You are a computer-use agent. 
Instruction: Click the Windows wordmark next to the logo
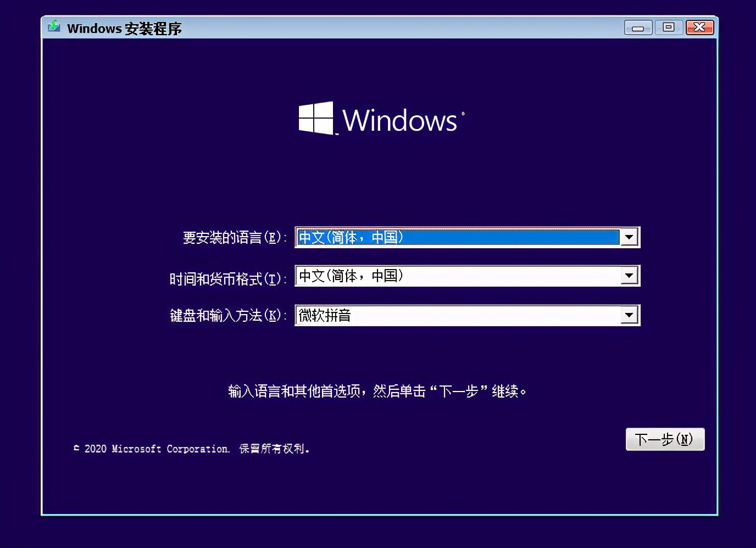(x=399, y=120)
